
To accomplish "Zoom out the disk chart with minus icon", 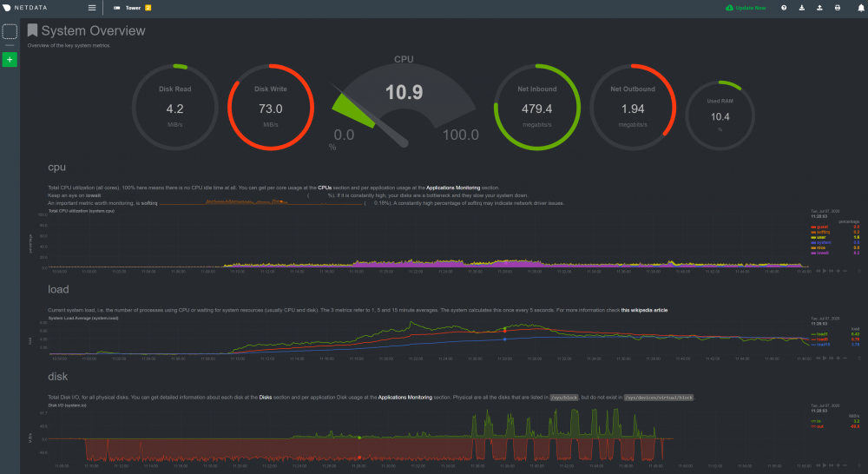I will [x=845, y=465].
